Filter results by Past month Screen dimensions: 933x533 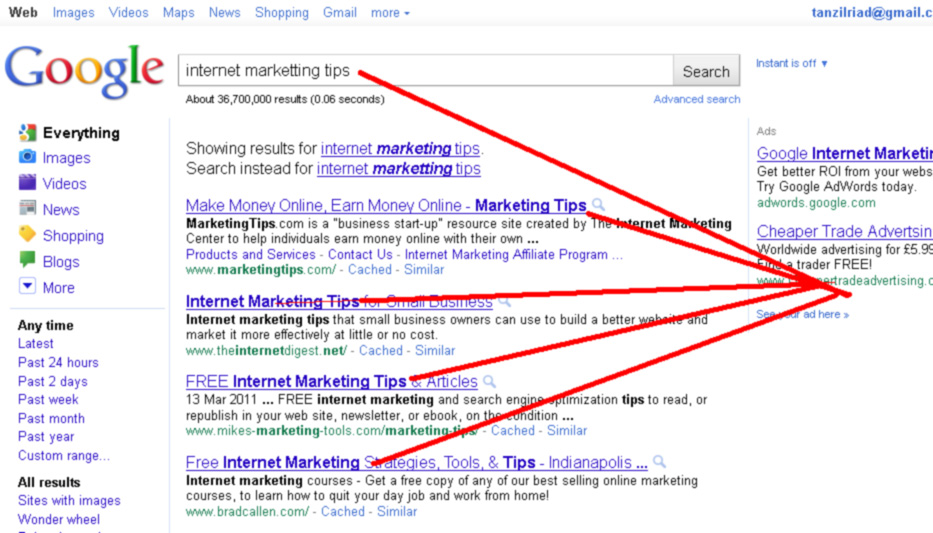coord(51,418)
